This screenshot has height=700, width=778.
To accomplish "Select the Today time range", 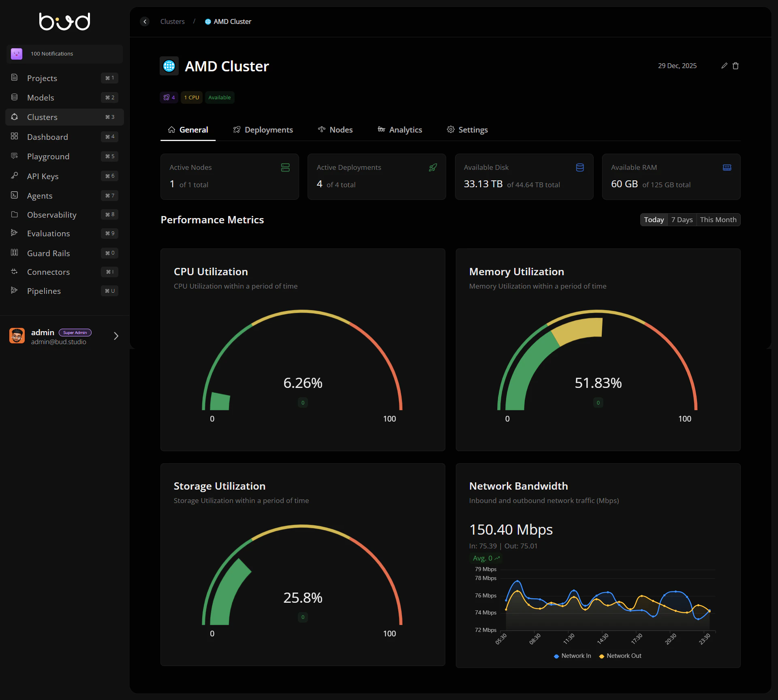I will pos(654,220).
